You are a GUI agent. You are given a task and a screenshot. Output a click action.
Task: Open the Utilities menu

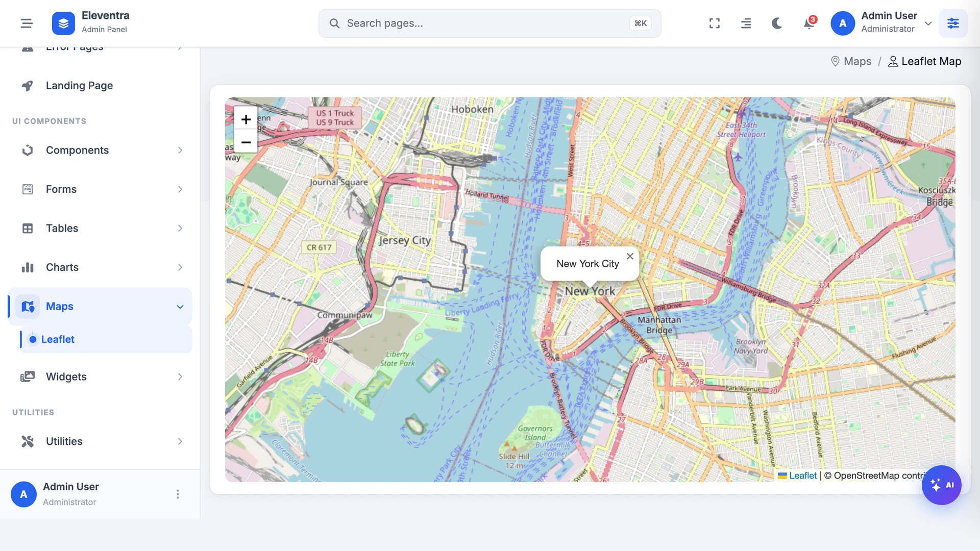point(100,441)
